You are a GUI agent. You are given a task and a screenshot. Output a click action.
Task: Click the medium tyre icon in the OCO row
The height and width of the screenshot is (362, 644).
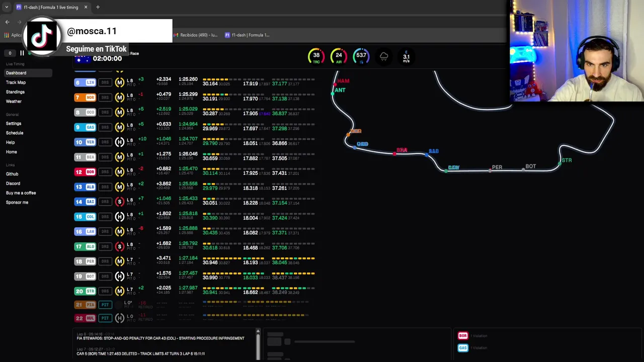click(119, 112)
